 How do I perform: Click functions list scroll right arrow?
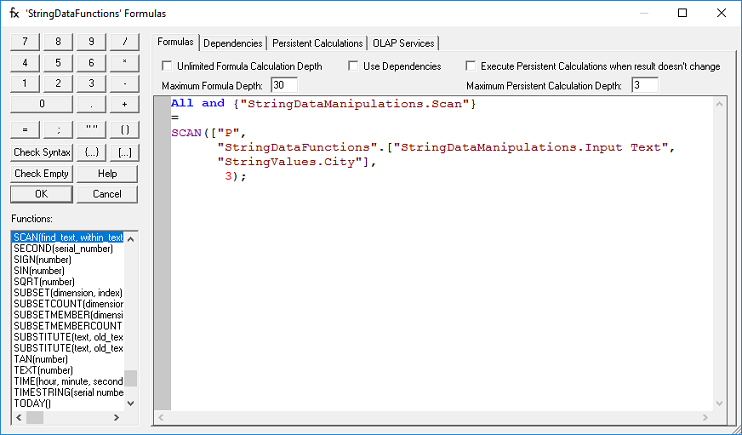116,417
